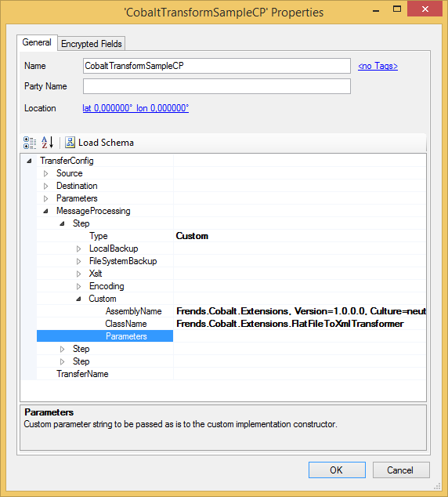The height and width of the screenshot is (497, 448).
Task: Click the Load Schema text button
Action: 106,143
